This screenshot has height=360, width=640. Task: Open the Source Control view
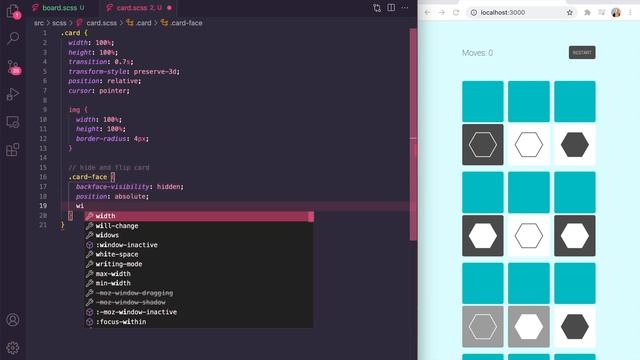coord(13,67)
